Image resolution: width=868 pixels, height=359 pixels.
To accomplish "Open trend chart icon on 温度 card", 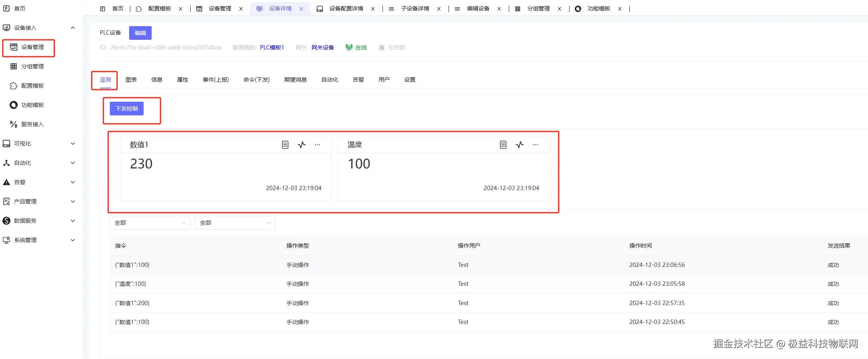I will point(520,145).
